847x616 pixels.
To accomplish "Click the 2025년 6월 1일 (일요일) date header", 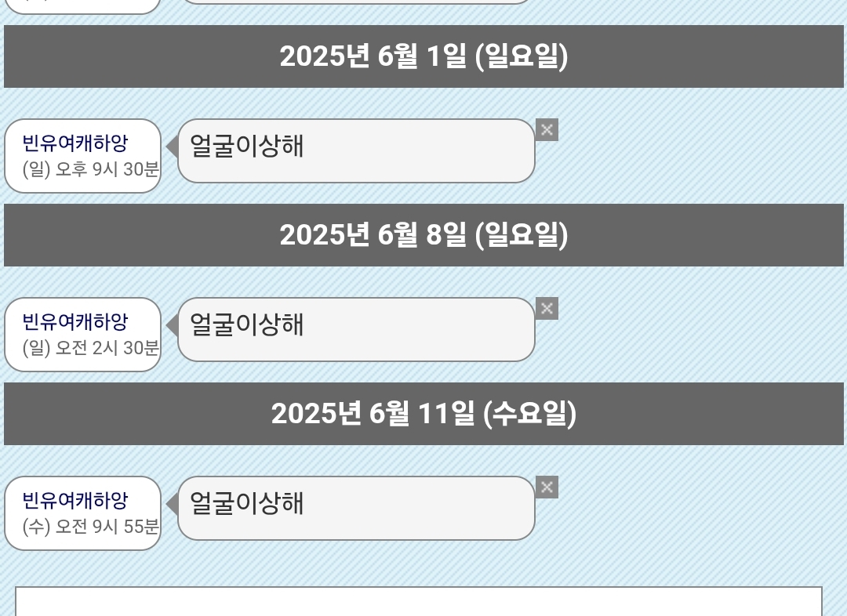I will [423, 56].
